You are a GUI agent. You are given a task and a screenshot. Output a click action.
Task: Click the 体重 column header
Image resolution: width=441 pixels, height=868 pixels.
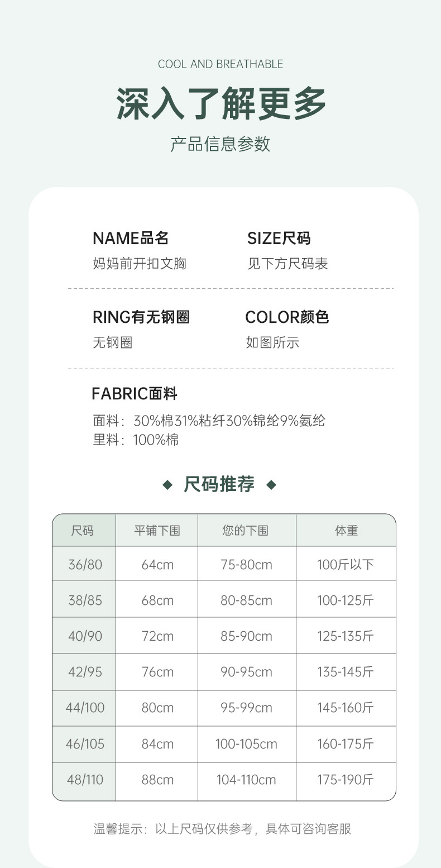click(346, 530)
